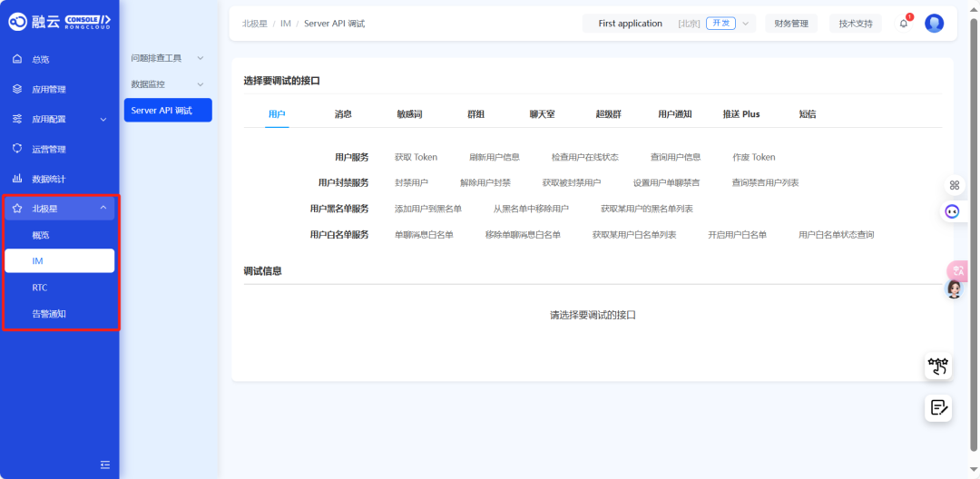Expand the 应用配置 menu chevron
980x479 pixels.
(103, 119)
